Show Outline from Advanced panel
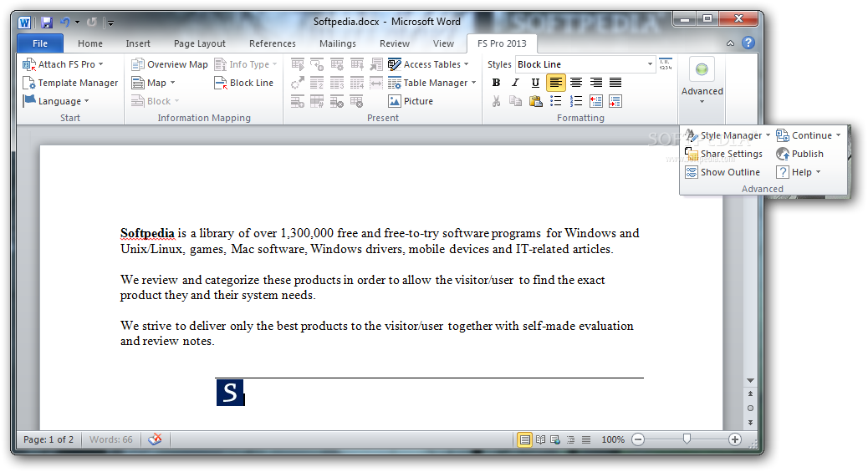868x472 pixels. click(722, 172)
